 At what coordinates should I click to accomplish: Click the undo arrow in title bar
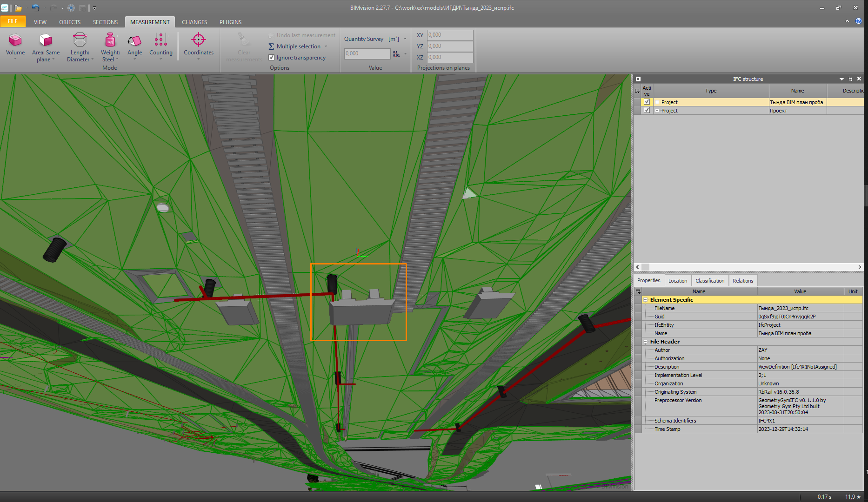pyautogui.click(x=35, y=8)
